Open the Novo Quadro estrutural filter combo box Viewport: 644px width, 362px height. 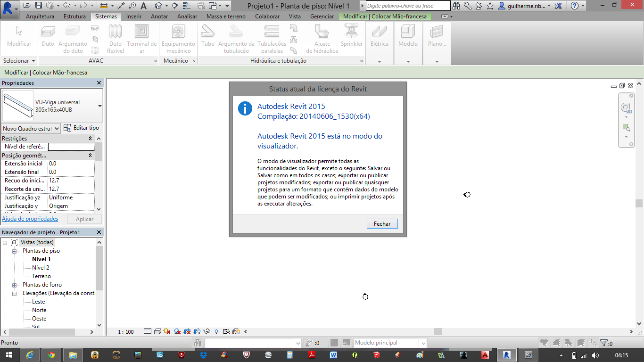tap(31, 128)
